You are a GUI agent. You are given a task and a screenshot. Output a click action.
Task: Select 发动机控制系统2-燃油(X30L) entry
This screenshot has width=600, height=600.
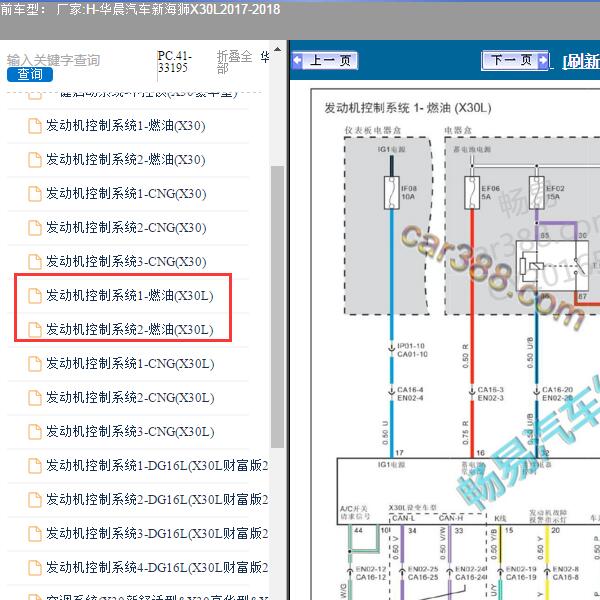click(129, 329)
